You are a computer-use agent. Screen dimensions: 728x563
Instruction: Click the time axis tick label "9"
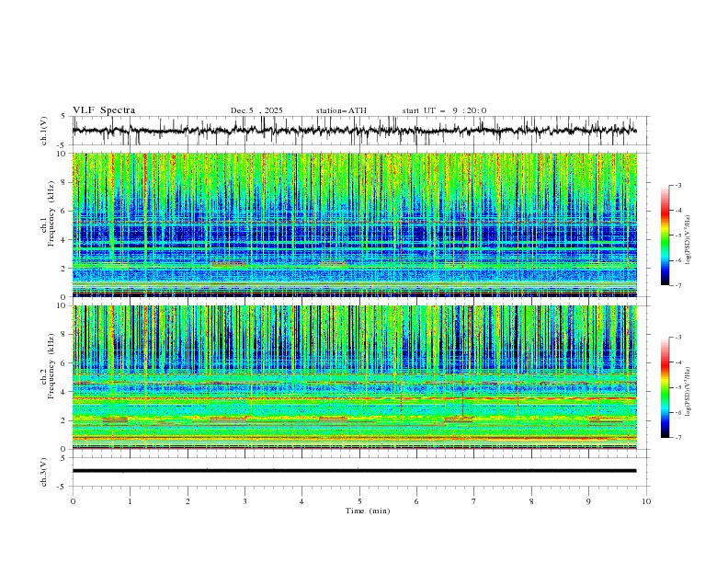pyautogui.click(x=588, y=501)
